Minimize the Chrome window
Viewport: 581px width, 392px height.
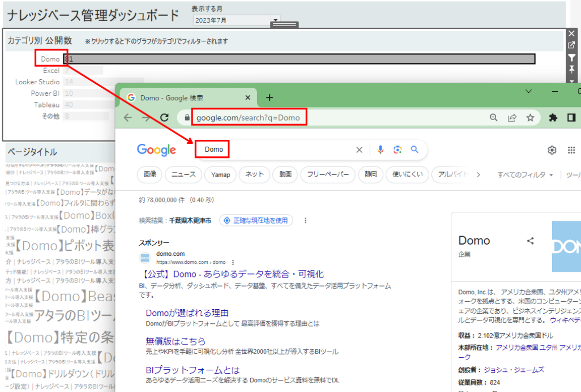pyautogui.click(x=555, y=91)
